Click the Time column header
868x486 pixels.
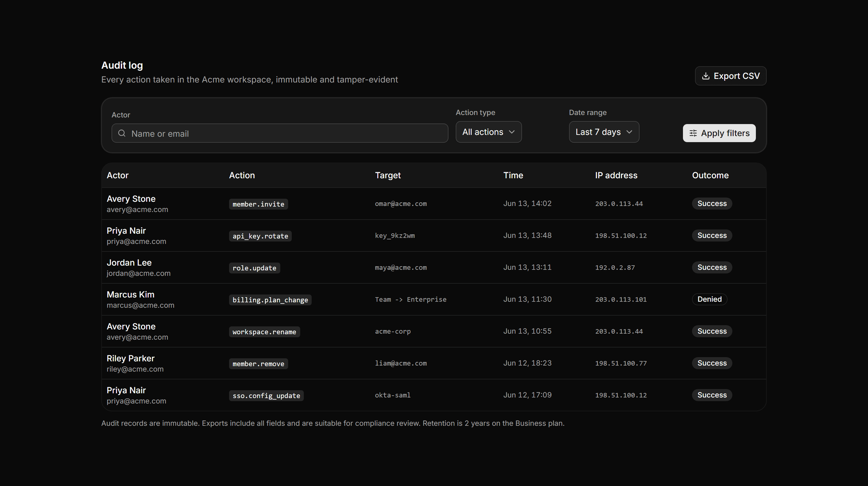[513, 175]
